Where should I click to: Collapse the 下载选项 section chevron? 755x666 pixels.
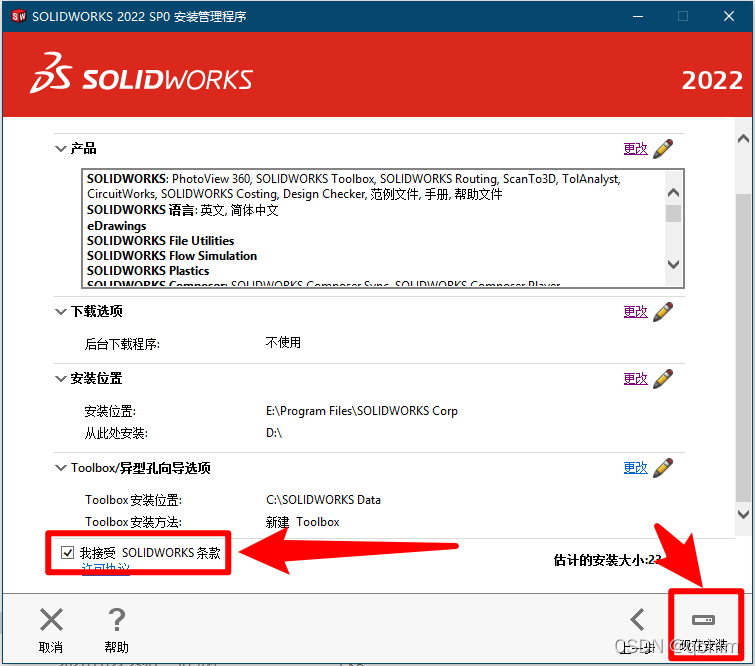(61, 312)
